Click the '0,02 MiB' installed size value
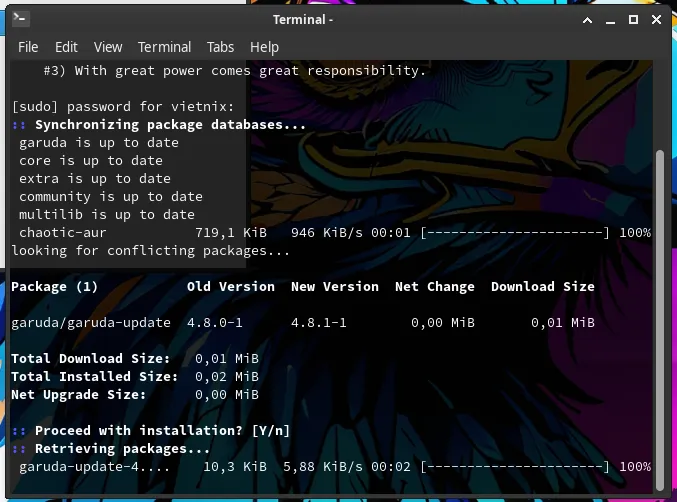The image size is (677, 502). pyautogui.click(x=227, y=376)
